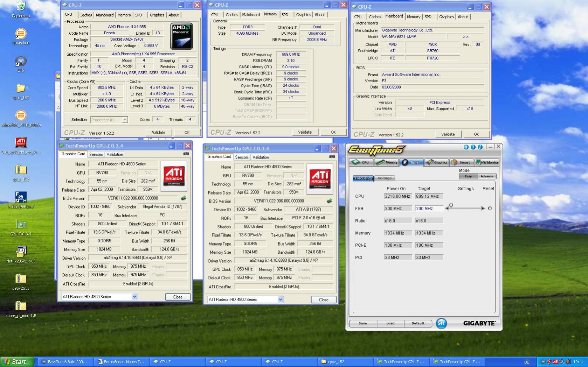Click the Default button in EasyTune6
The image size is (588, 367).
coord(418,324)
